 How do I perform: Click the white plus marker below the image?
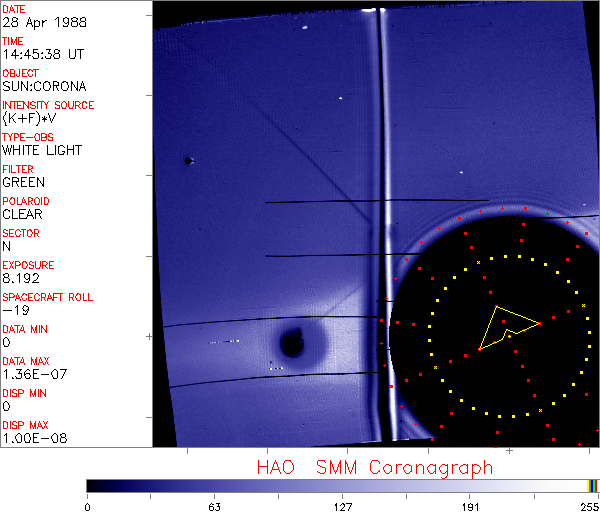click(509, 451)
